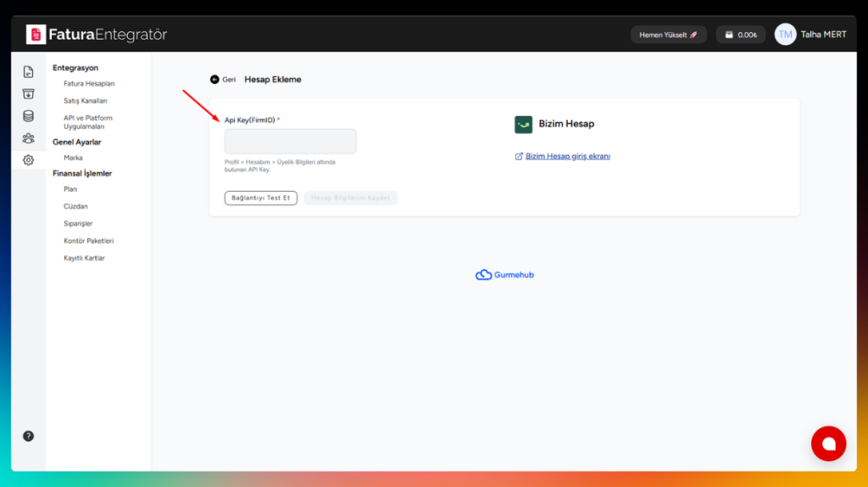The height and width of the screenshot is (487, 868).
Task: Open Fatura Hesapları in the settings menu
Action: [89, 84]
